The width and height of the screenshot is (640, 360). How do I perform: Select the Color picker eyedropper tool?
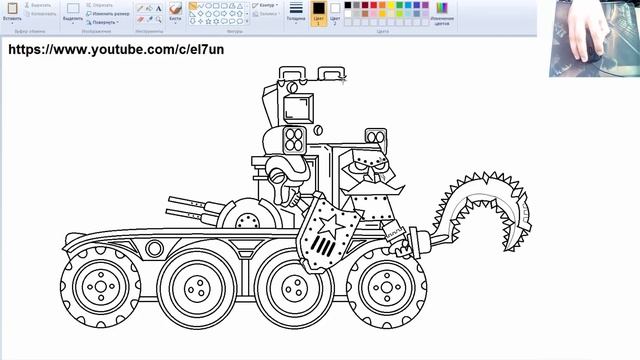pyautogui.click(x=149, y=19)
